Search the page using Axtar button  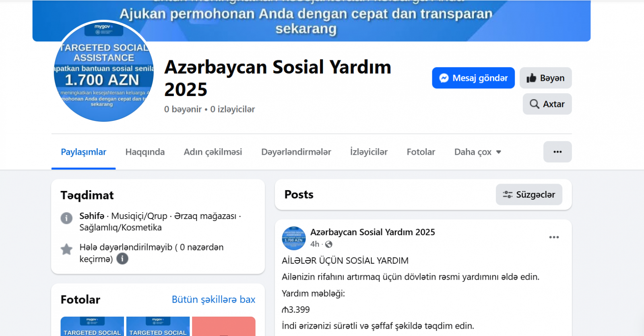(x=547, y=104)
